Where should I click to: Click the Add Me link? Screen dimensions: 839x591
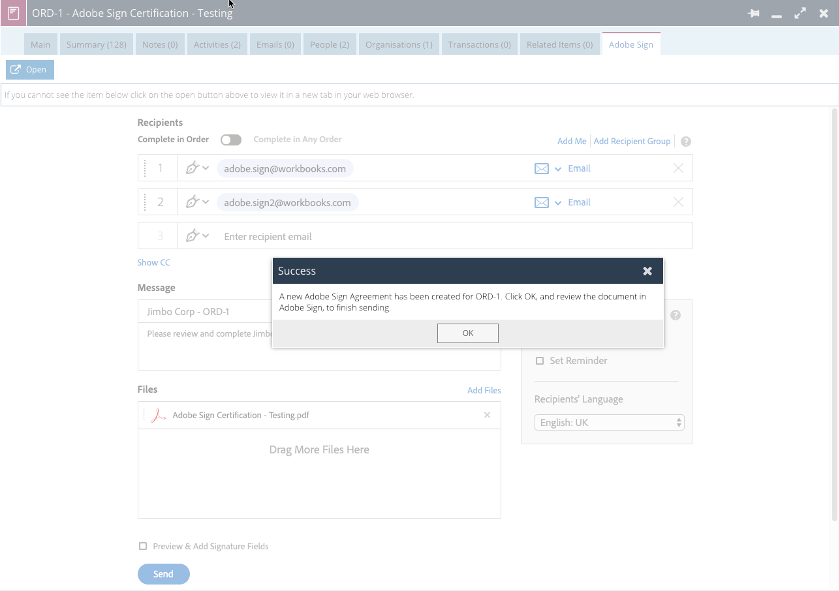[x=571, y=141]
